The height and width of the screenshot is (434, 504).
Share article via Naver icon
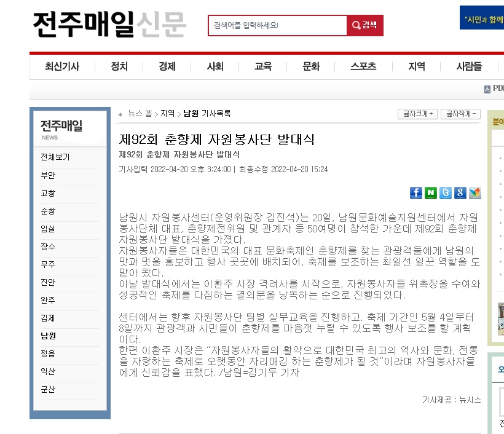[x=431, y=193]
